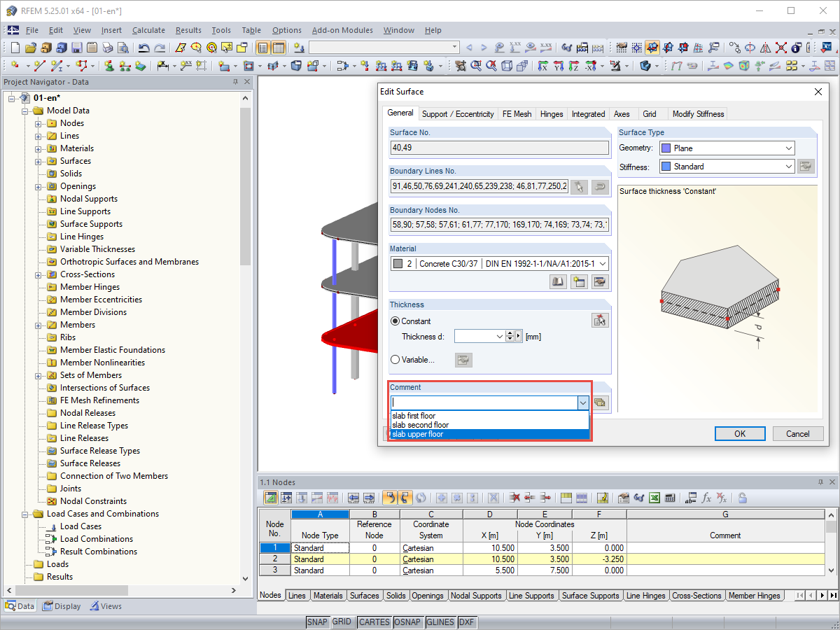
Task: Open the material library book icon
Action: [558, 282]
